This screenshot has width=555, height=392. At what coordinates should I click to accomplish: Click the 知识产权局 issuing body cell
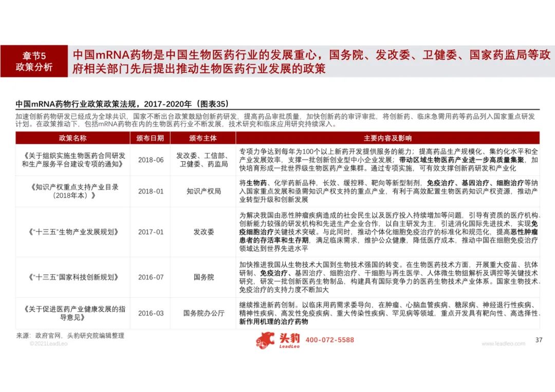[203, 191]
